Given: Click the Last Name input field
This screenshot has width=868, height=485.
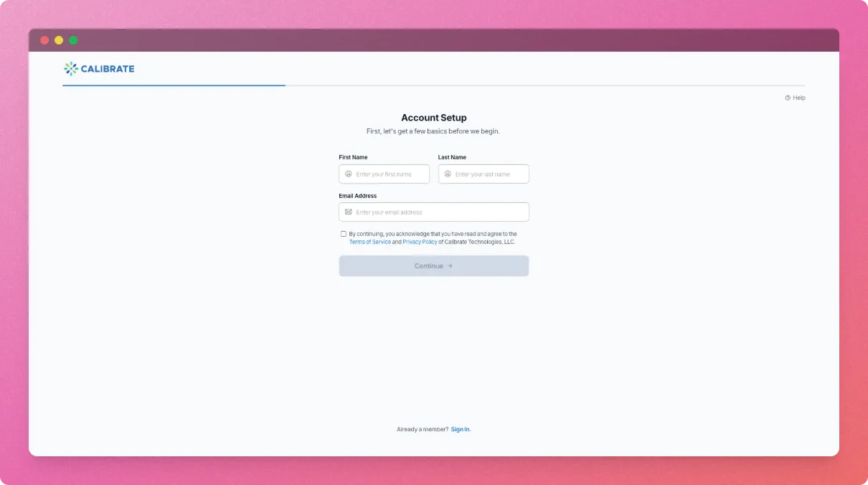Looking at the screenshot, I should (x=483, y=174).
